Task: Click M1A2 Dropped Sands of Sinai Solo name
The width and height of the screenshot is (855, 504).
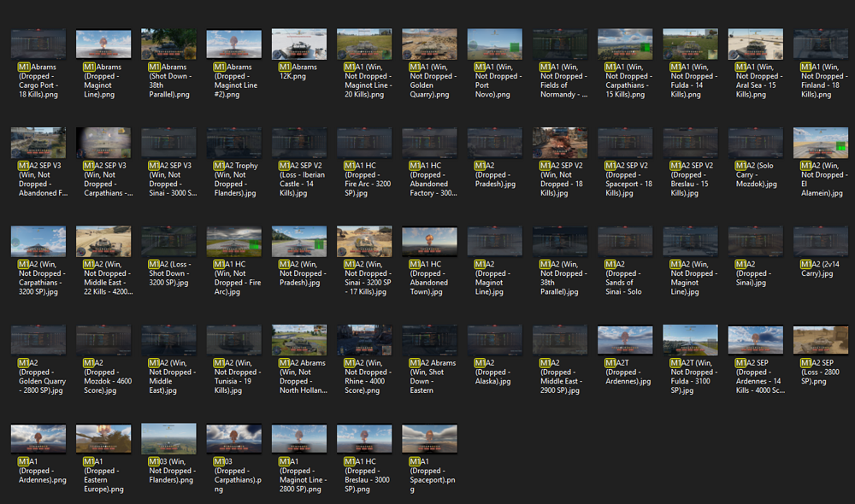Action: coord(623,278)
